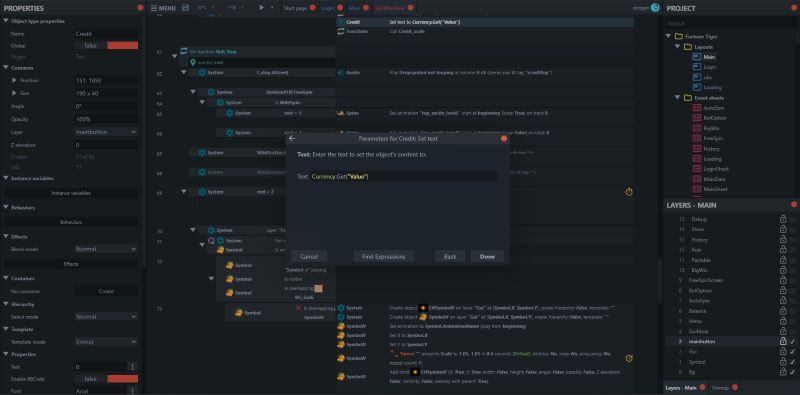The image size is (800, 395).
Task: Switch to the Tilemap panel tab
Action: tap(720, 387)
